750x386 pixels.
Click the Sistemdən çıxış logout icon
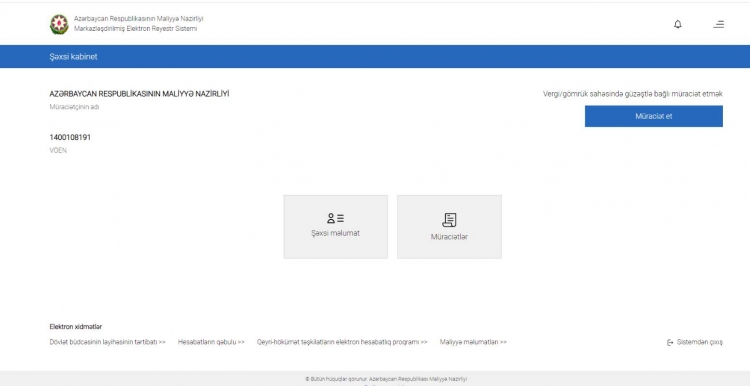click(x=670, y=342)
